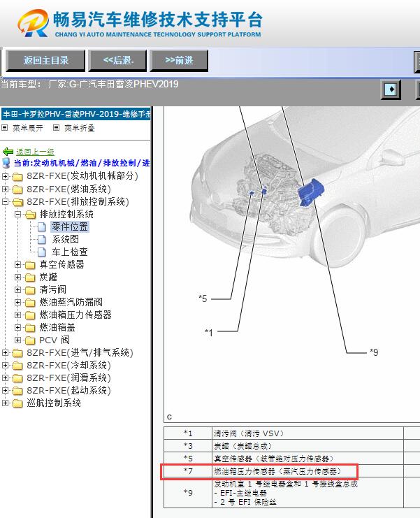This screenshot has width=420, height=518.
Task: Click the icon beside 菜单折叠
Action: pos(56,127)
